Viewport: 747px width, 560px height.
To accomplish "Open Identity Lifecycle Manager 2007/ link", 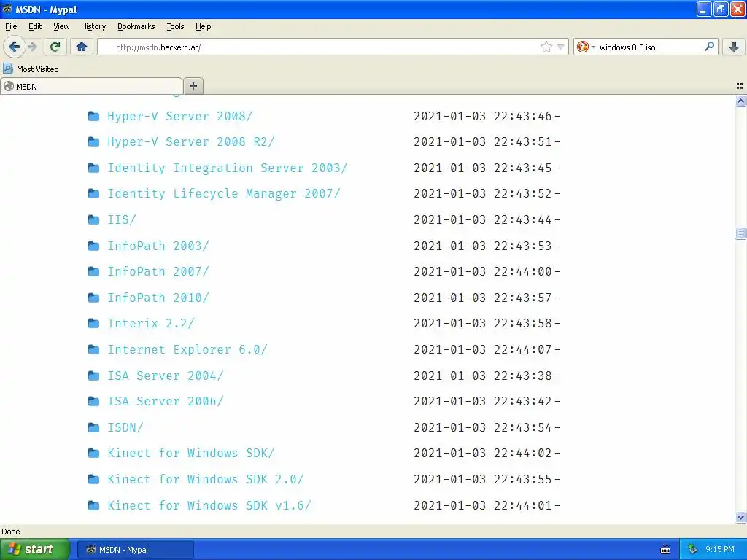I will 223,194.
